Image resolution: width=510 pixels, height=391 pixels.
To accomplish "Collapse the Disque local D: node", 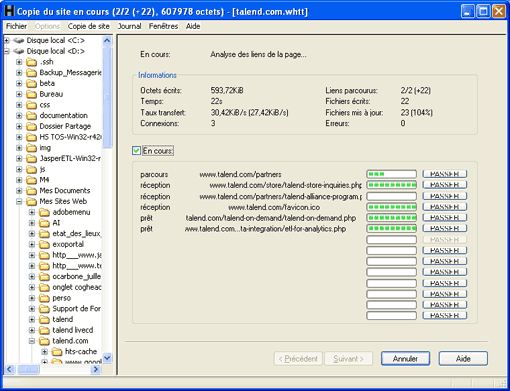I will (6, 51).
